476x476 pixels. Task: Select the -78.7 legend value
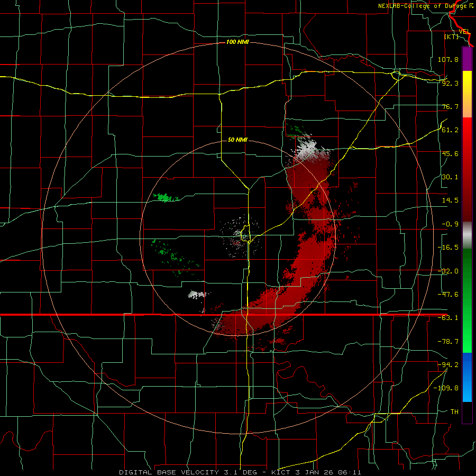[448, 342]
